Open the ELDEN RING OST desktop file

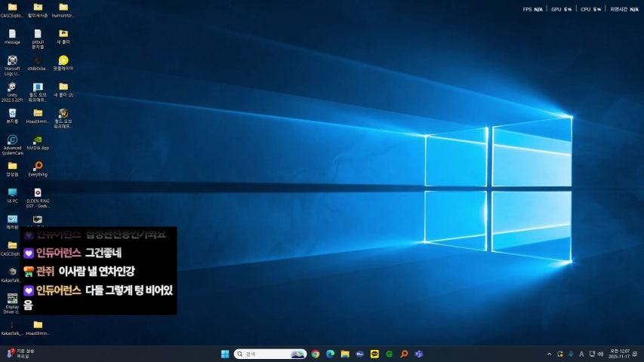(x=38, y=193)
